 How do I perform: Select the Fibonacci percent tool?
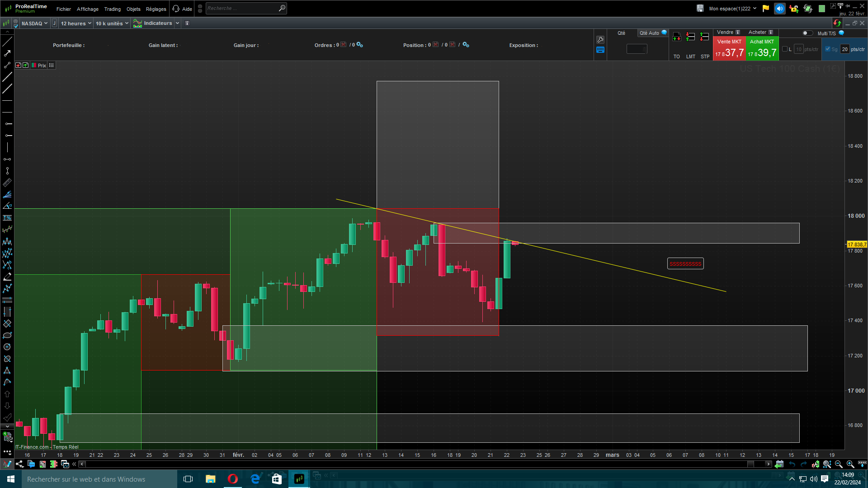pos(7,218)
